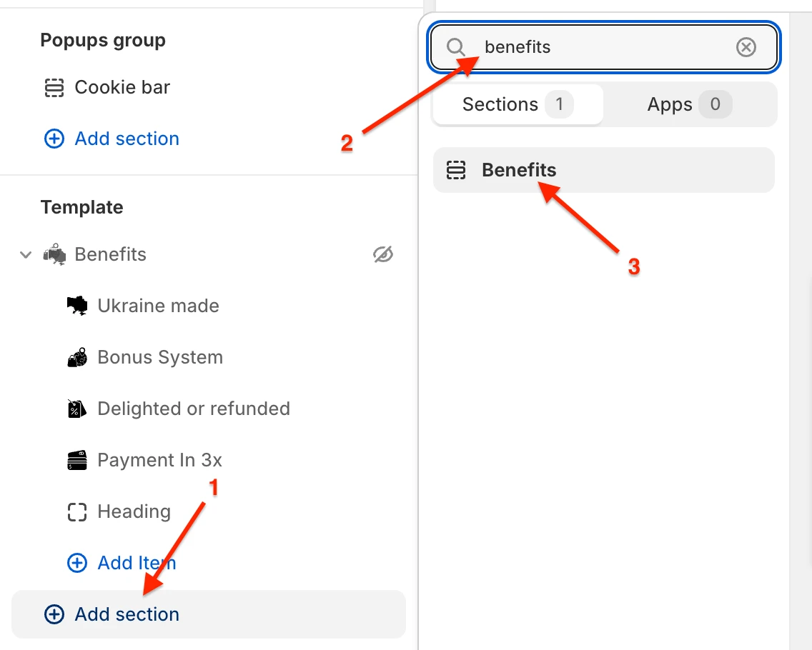Click the Bonus System bags icon
This screenshot has width=812, height=650.
point(77,357)
